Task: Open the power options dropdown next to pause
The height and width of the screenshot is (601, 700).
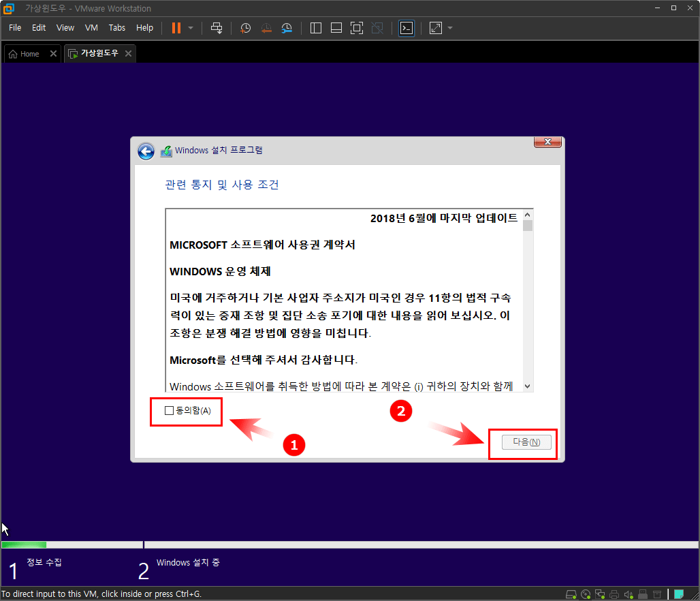Action: [191, 28]
